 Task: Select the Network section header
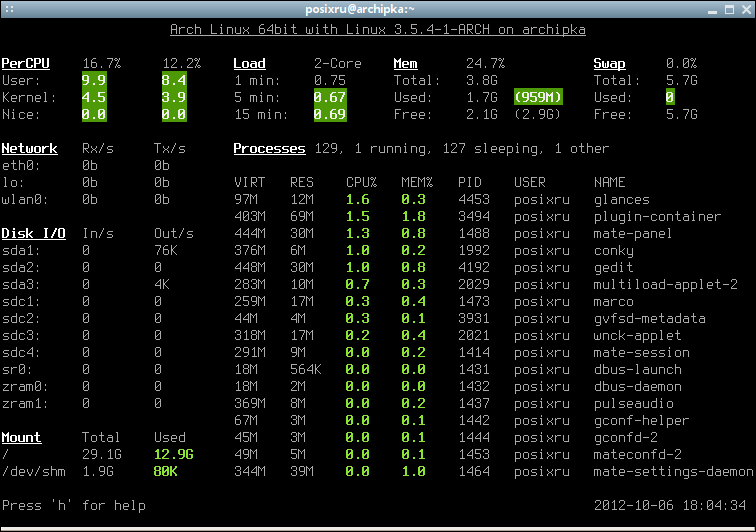(x=29, y=149)
